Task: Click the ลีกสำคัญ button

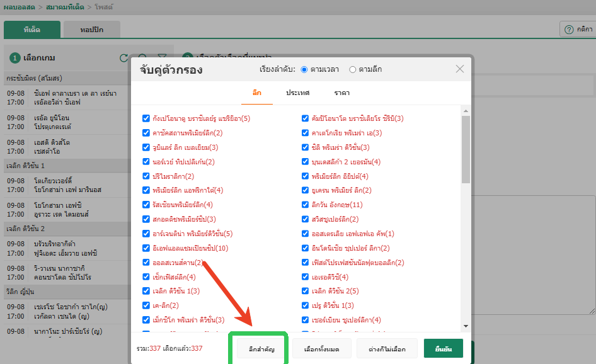Action: coord(261,348)
